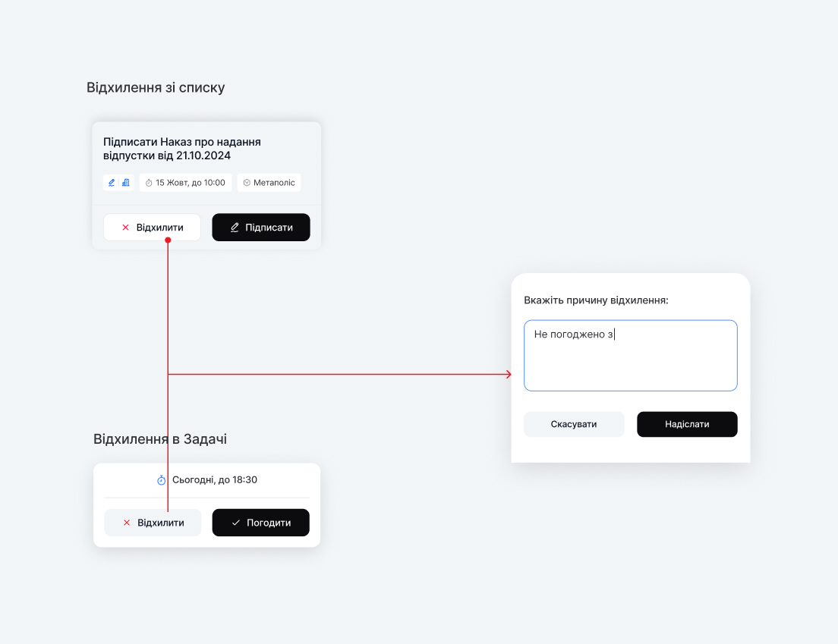The width and height of the screenshot is (838, 644).
Task: Click the blue timer icon near Сьогодні
Action: point(162,480)
